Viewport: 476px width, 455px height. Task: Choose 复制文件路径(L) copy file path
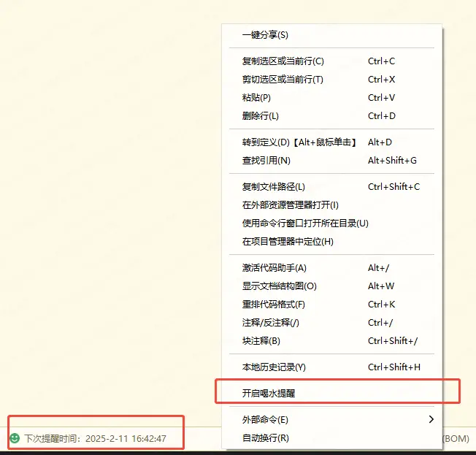click(274, 187)
